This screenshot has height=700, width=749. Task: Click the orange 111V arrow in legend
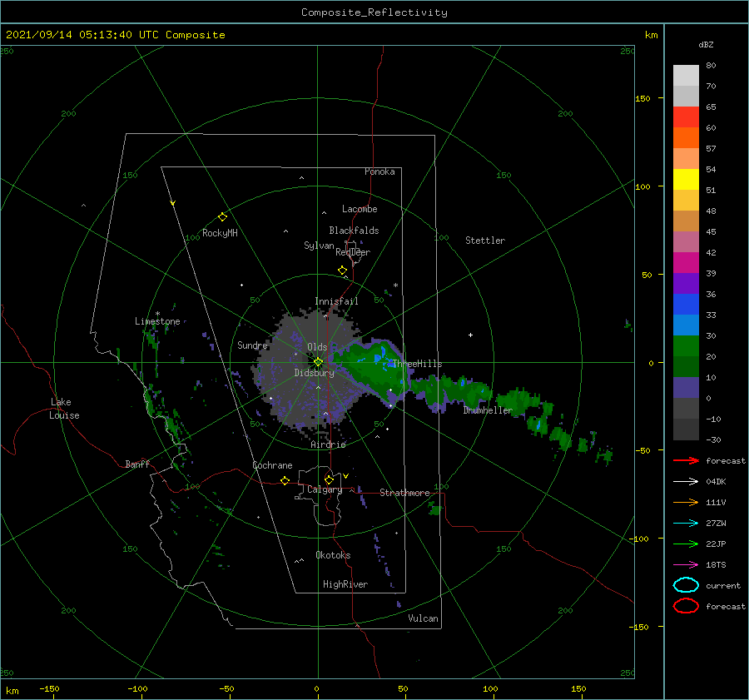[686, 502]
